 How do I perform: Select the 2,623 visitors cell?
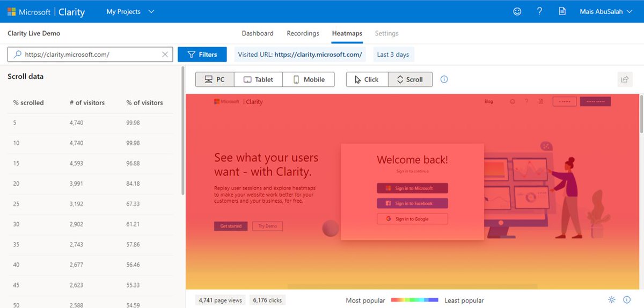point(76,285)
